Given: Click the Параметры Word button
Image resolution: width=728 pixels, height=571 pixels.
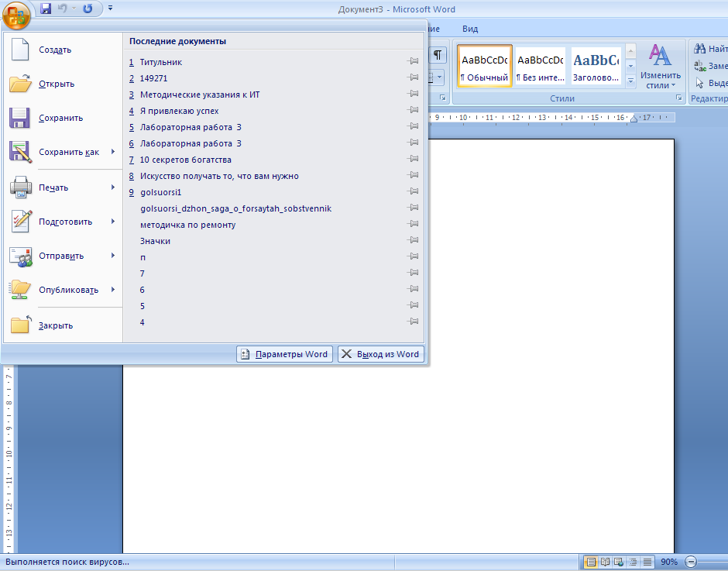Looking at the screenshot, I should [x=284, y=354].
